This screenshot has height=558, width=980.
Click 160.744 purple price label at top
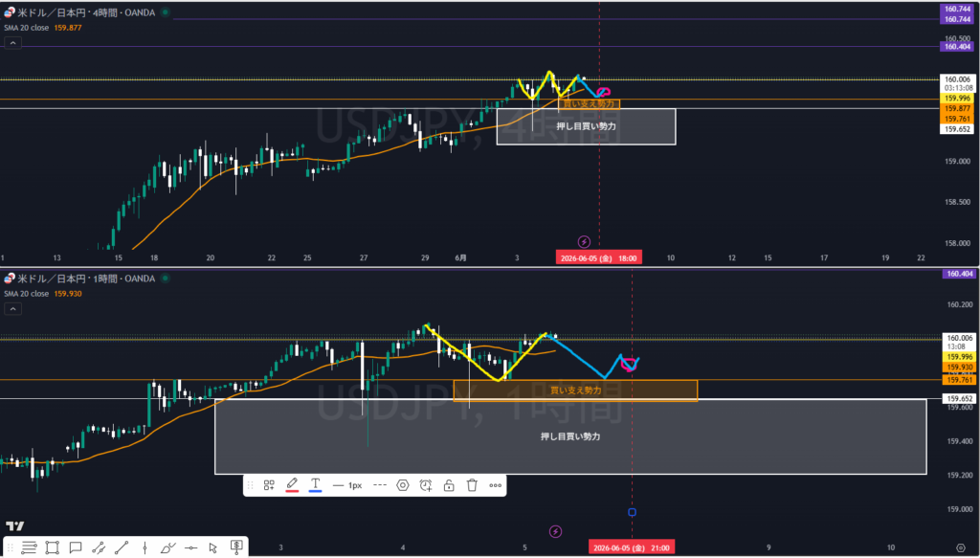[x=957, y=9]
